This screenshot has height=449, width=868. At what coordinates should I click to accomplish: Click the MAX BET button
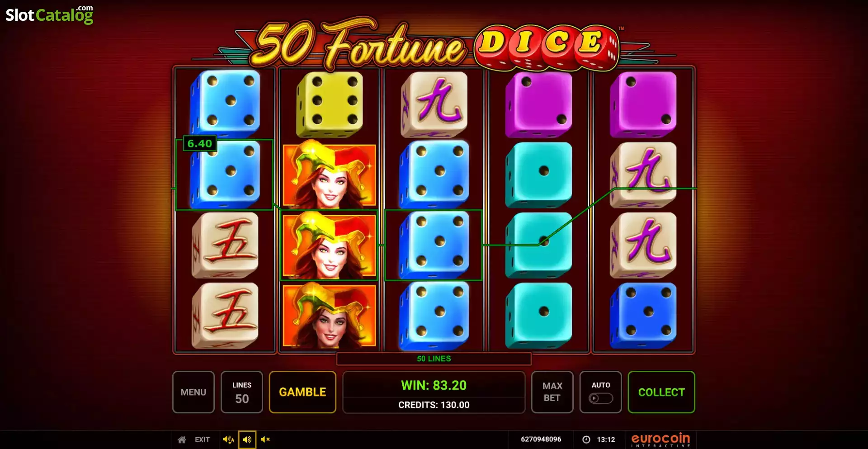click(x=552, y=392)
